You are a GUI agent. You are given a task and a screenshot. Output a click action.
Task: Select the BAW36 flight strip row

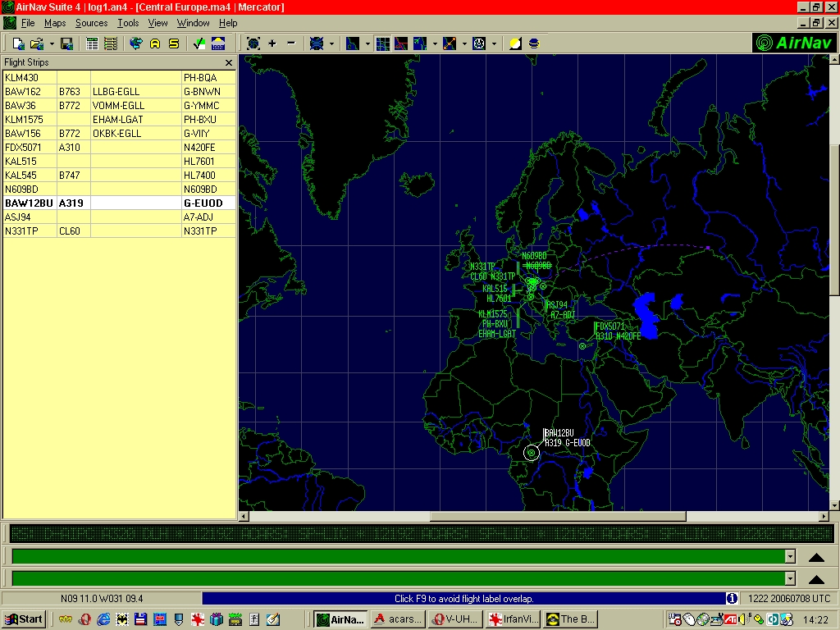[x=120, y=106]
